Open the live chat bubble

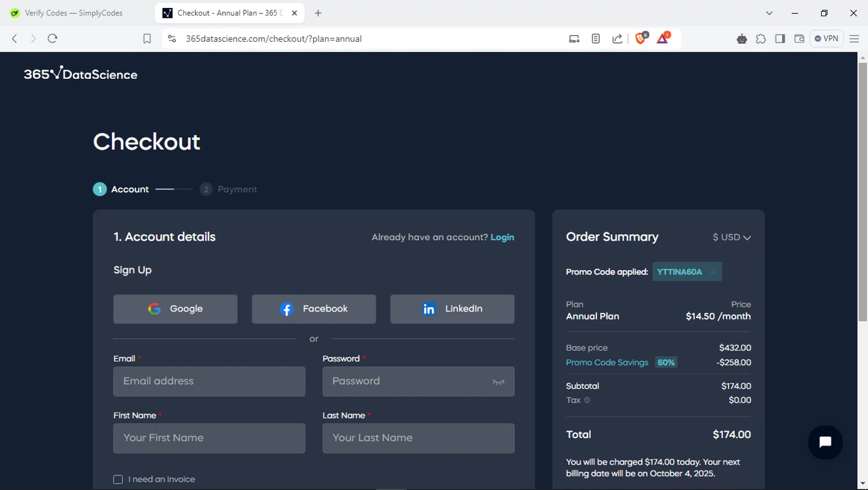click(x=825, y=443)
